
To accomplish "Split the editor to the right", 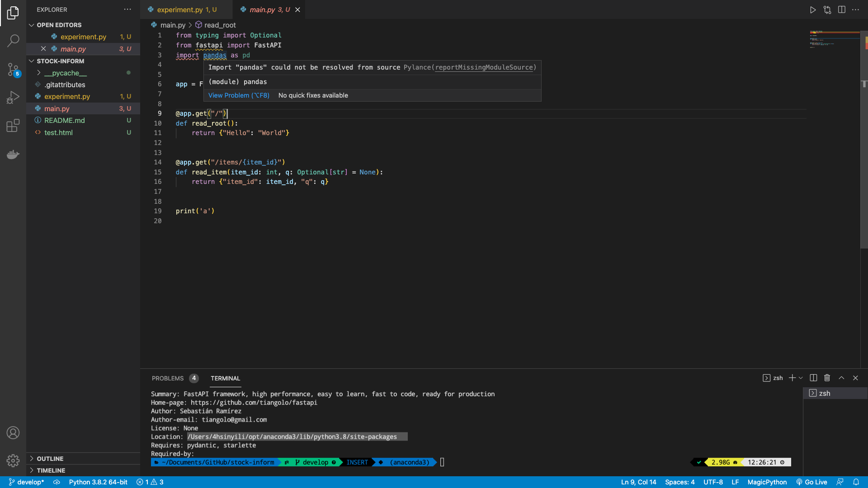I will [842, 10].
